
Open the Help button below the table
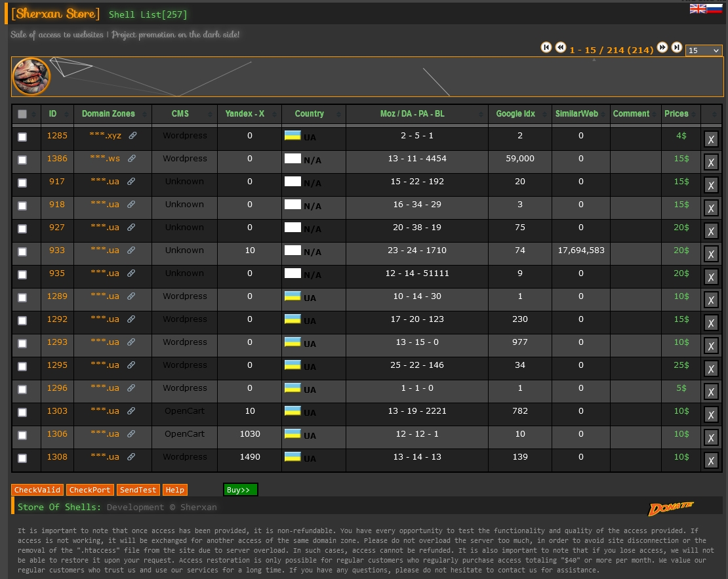(x=174, y=490)
